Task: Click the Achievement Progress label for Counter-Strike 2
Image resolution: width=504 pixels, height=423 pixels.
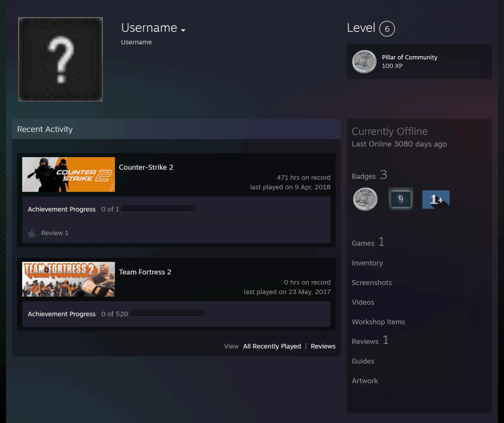Action: click(x=62, y=209)
